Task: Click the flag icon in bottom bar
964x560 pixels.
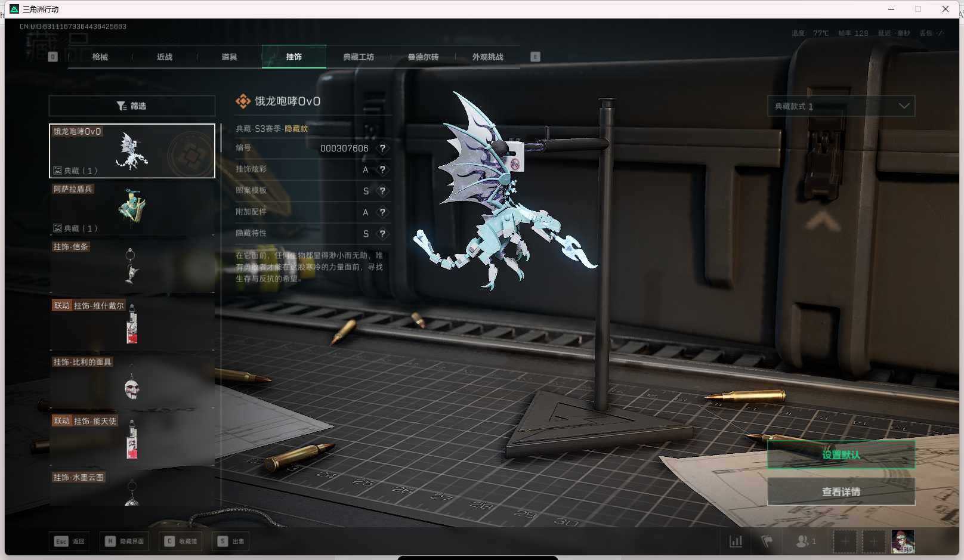Action: [x=767, y=542]
